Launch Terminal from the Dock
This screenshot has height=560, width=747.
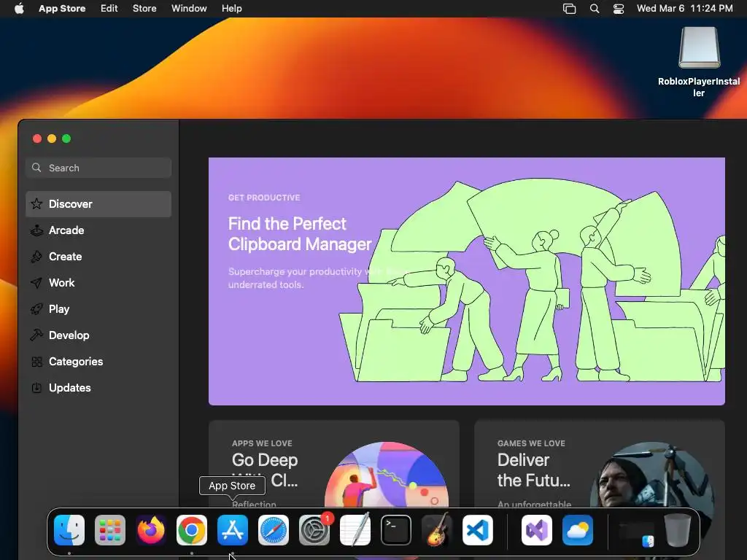click(396, 530)
